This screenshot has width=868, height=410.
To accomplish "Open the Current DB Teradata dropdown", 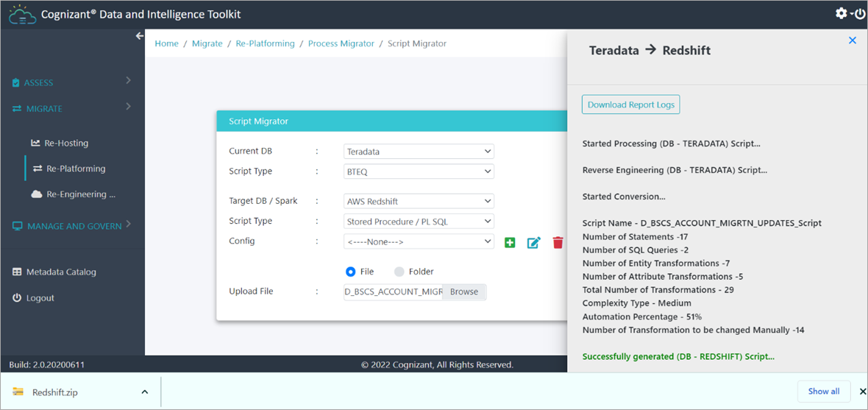I will pyautogui.click(x=419, y=151).
